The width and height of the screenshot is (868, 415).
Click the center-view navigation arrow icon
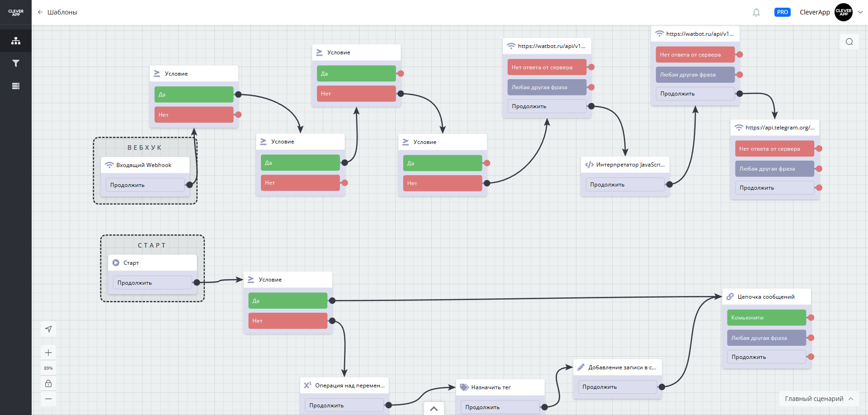pos(48,329)
